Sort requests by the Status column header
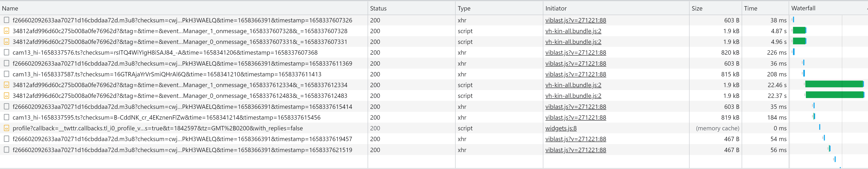The image size is (868, 169). pos(378,8)
